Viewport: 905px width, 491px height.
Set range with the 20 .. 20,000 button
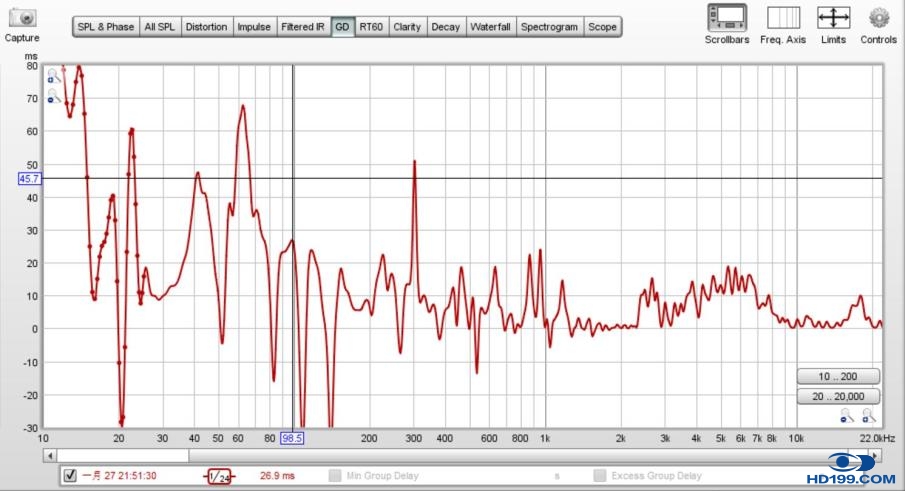838,396
